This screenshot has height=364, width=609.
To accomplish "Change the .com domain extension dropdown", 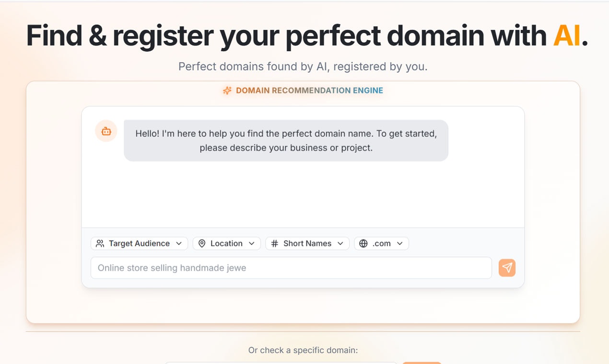I will click(x=381, y=243).
